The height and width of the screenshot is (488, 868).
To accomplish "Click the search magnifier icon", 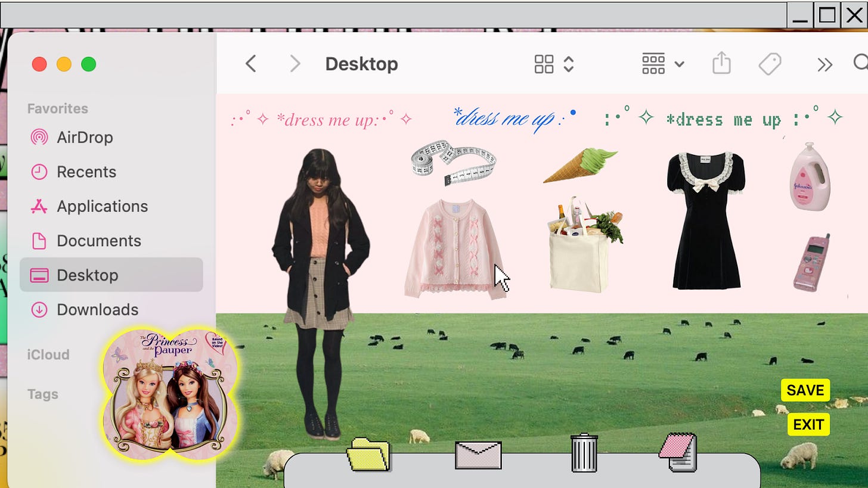I will pyautogui.click(x=861, y=63).
